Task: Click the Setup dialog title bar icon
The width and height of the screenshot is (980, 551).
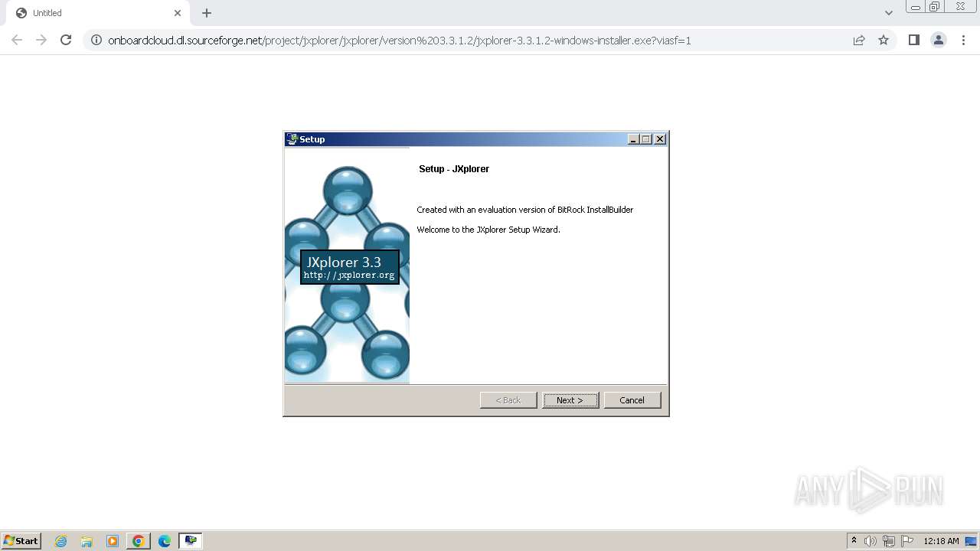Action: (x=292, y=139)
